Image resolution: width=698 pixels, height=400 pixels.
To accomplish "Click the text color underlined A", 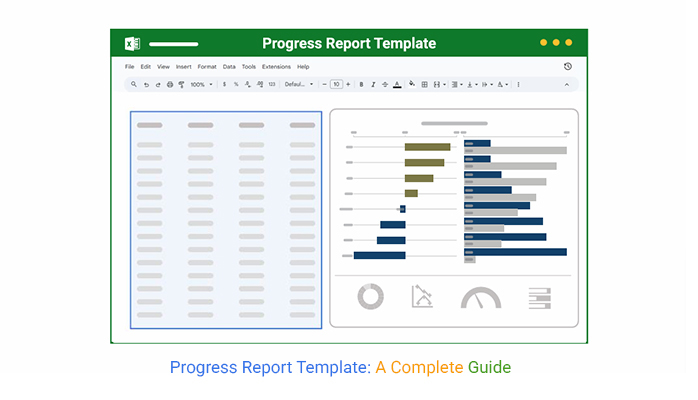I will 398,85.
